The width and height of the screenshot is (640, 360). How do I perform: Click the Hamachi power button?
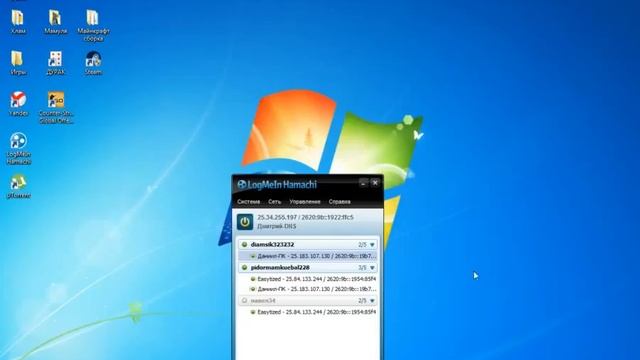coord(245,222)
